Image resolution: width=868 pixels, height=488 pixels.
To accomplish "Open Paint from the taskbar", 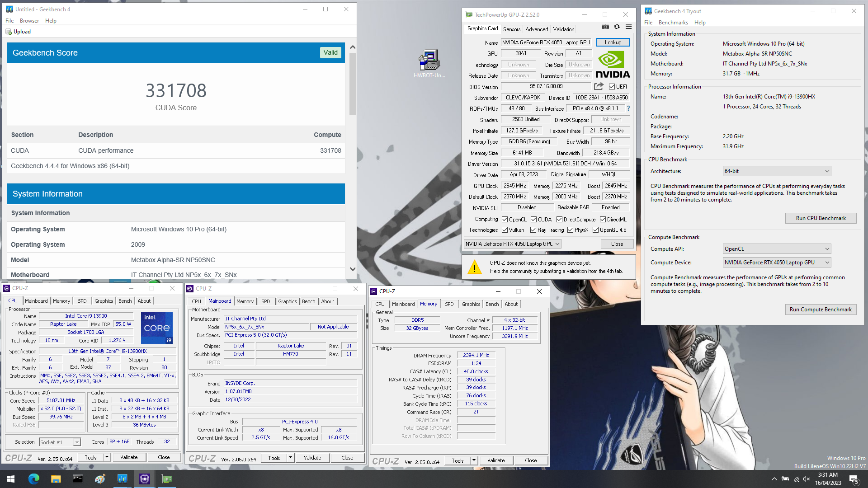I will (x=100, y=479).
